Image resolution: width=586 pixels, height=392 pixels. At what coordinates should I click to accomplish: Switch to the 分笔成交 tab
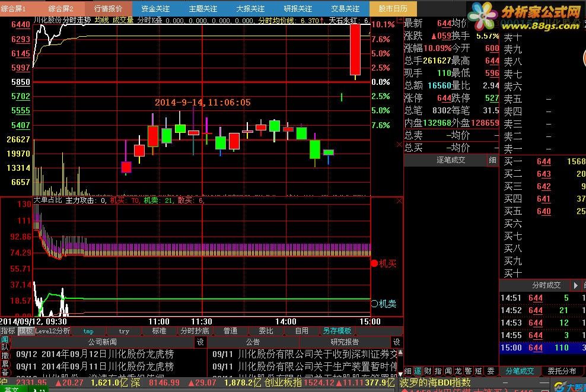[x=519, y=371]
